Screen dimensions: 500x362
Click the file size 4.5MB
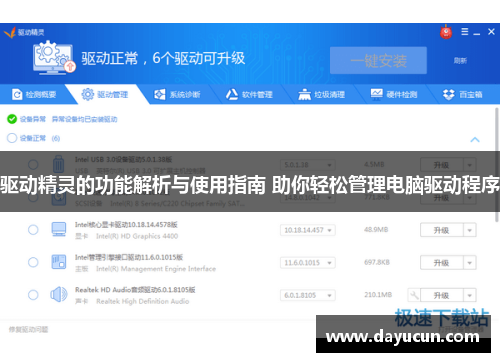pyautogui.click(x=374, y=164)
